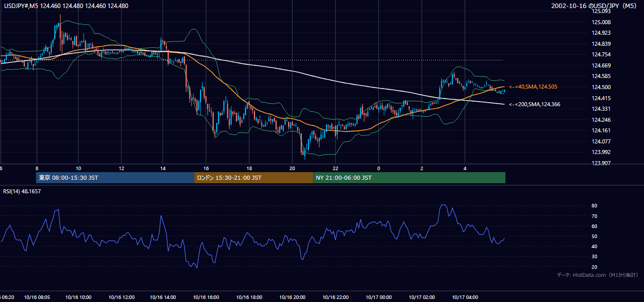Select the London 15:30-21:00 JST session bar

[x=253, y=178]
